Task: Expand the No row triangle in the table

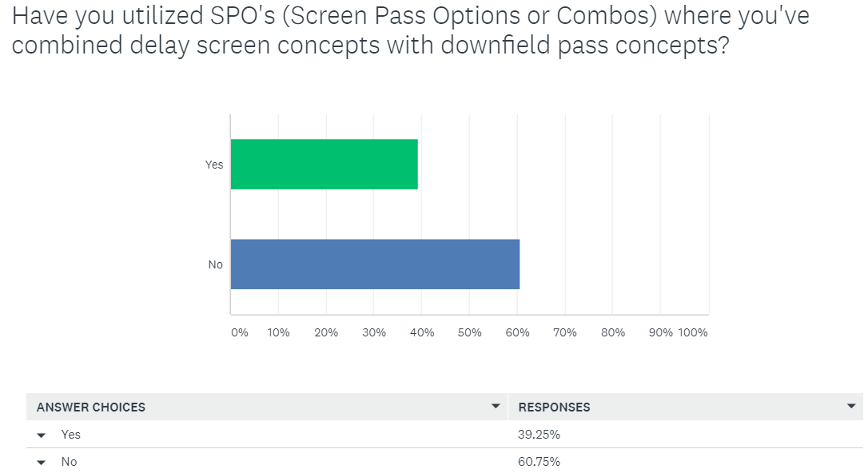Action: point(42,462)
